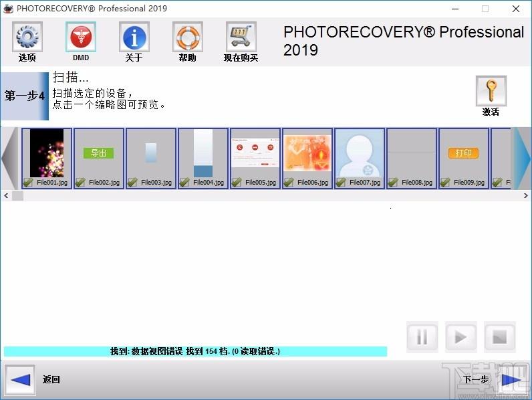Click the 激活 (Activate) key icon

[491, 91]
